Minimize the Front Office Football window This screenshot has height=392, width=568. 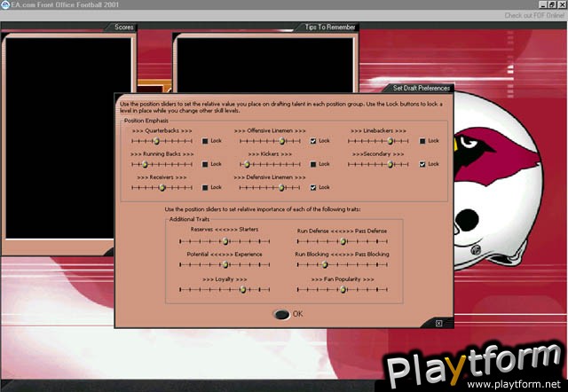[542, 4]
